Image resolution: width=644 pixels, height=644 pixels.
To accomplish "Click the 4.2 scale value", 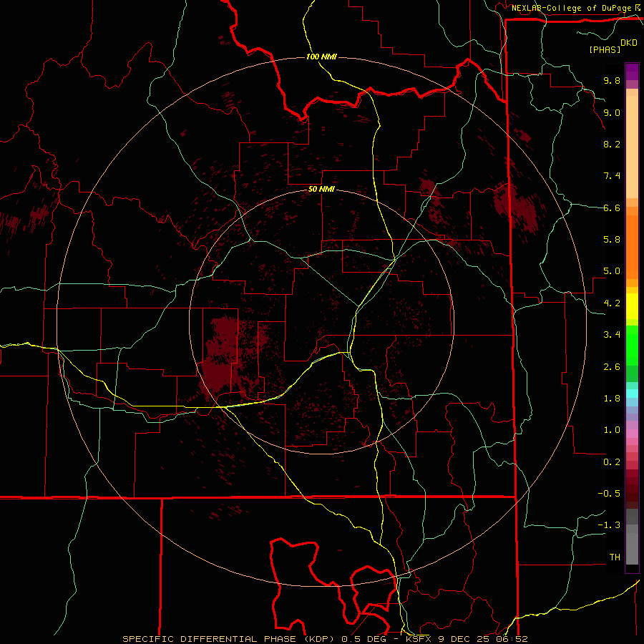I will tap(612, 303).
